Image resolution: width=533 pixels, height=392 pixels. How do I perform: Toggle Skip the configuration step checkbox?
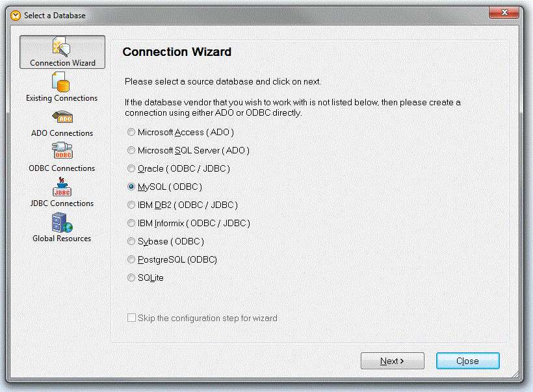[x=132, y=318]
